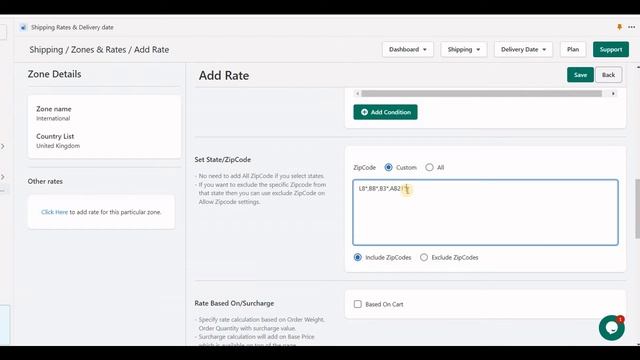Expand the lower left sidebar chevron
Screen dimensions: 640x360
tap(3, 177)
